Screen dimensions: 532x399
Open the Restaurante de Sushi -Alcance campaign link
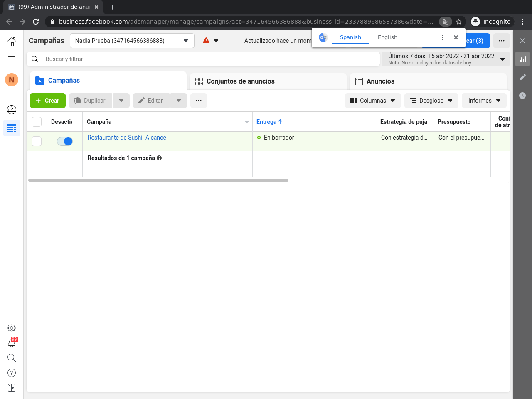[x=127, y=138]
